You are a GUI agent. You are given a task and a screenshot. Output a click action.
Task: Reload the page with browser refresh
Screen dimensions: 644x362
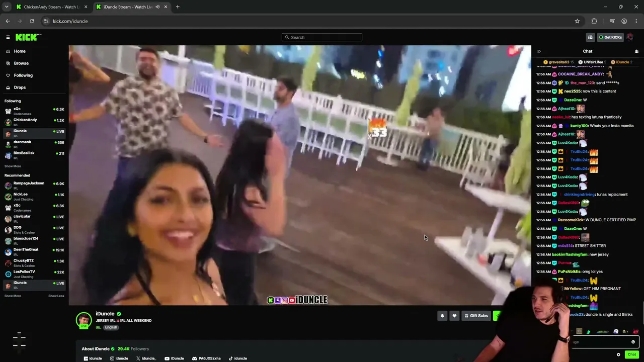coord(32,21)
